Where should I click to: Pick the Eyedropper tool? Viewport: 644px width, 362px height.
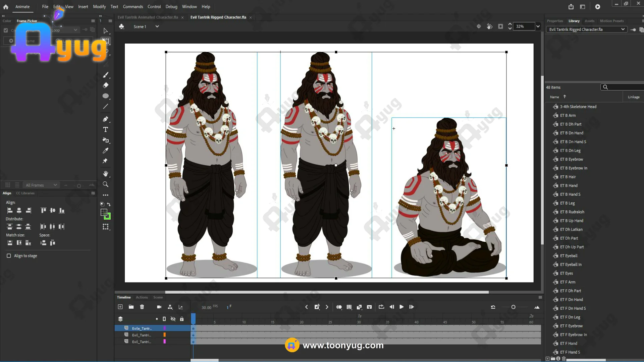point(105,150)
